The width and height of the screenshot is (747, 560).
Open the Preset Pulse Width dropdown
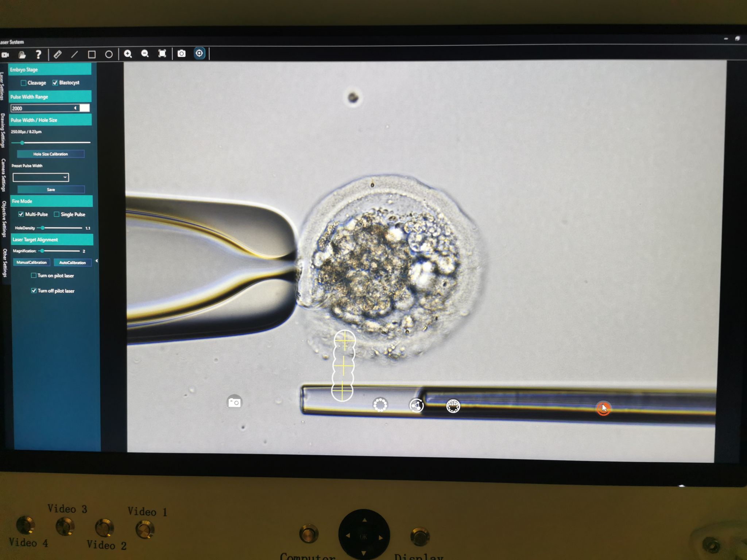[x=41, y=177]
